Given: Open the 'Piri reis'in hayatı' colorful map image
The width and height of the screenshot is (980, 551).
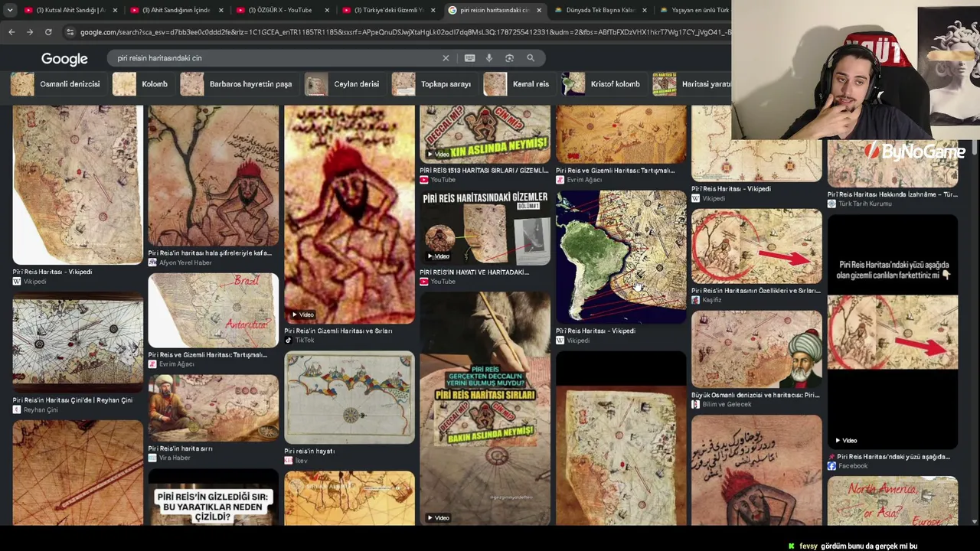Looking at the screenshot, I should [x=349, y=397].
